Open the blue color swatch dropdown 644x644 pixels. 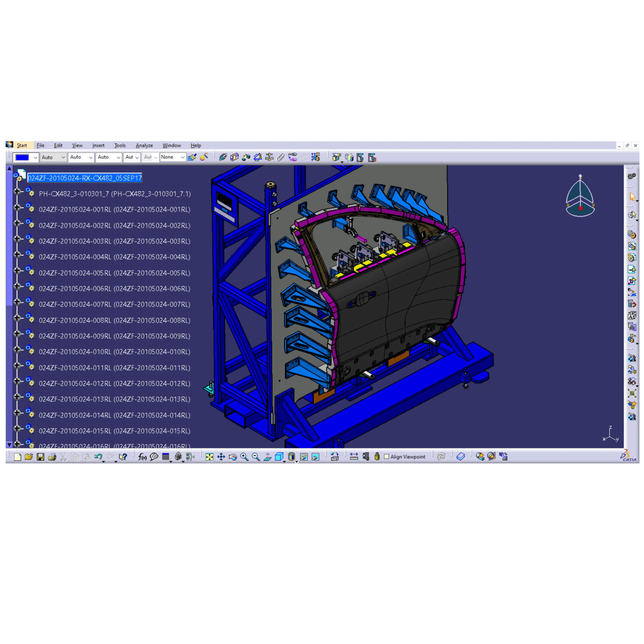(x=26, y=157)
